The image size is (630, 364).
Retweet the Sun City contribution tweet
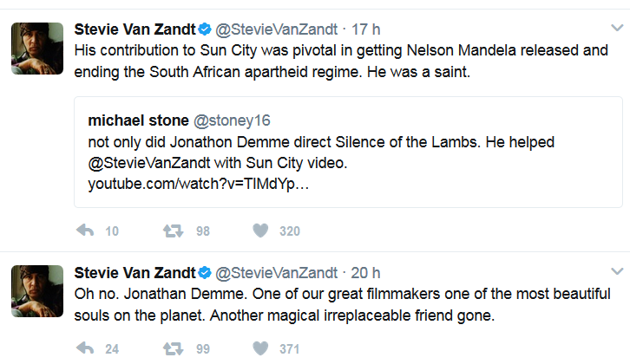pyautogui.click(x=174, y=231)
